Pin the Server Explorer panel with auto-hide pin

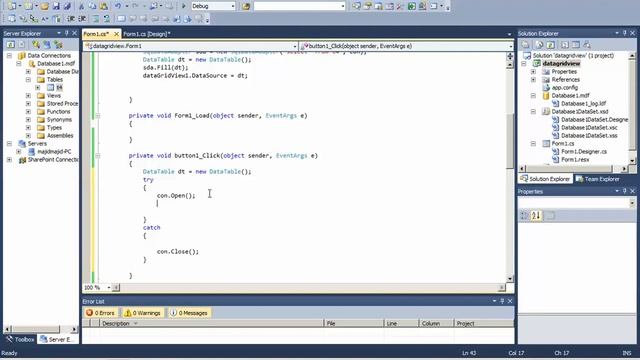tap(67, 33)
